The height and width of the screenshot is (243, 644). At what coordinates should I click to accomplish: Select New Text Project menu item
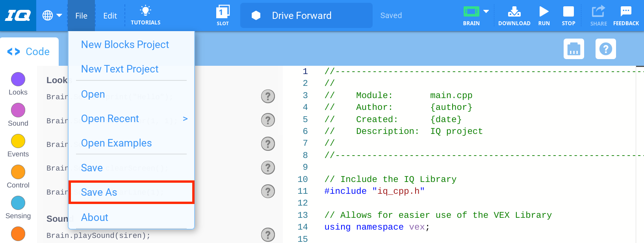tap(120, 69)
